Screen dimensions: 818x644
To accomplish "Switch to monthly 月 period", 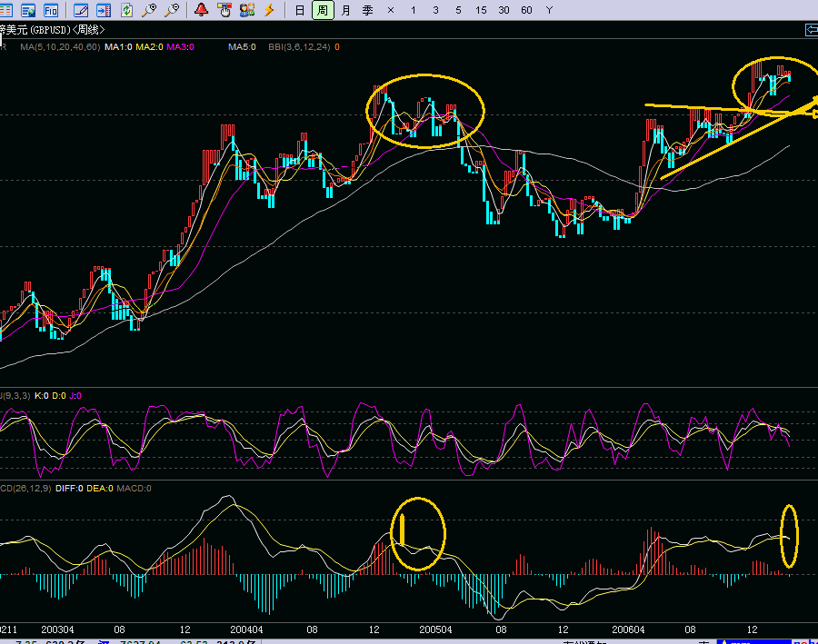I will pyautogui.click(x=345, y=10).
